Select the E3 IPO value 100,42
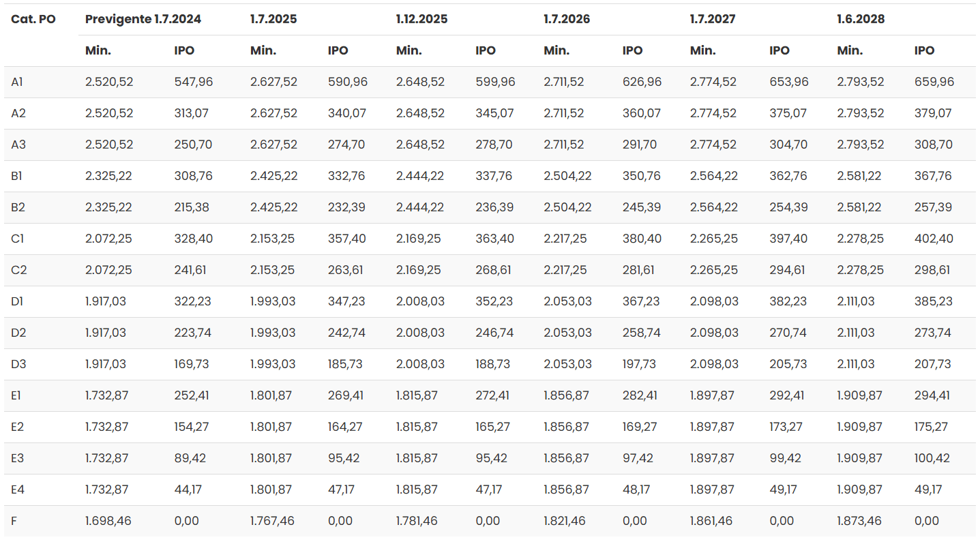This screenshot has width=980, height=542. pyautogui.click(x=932, y=458)
